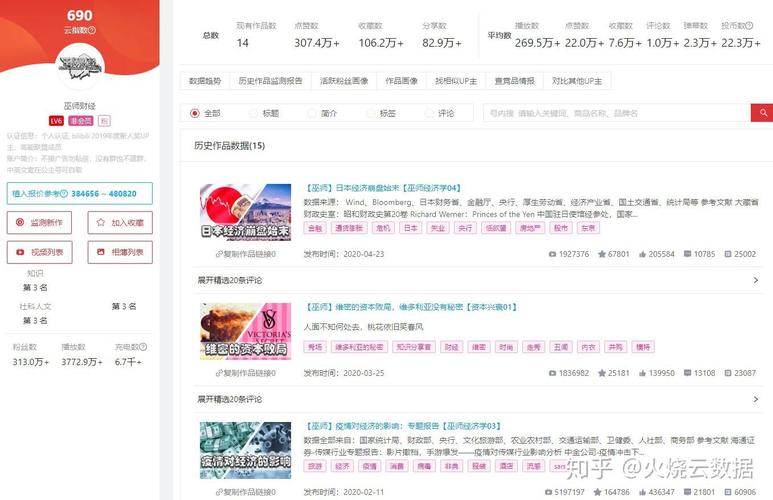Click the 知识分享官 tag on the second video
This screenshot has height=500, width=773.
click(x=414, y=347)
